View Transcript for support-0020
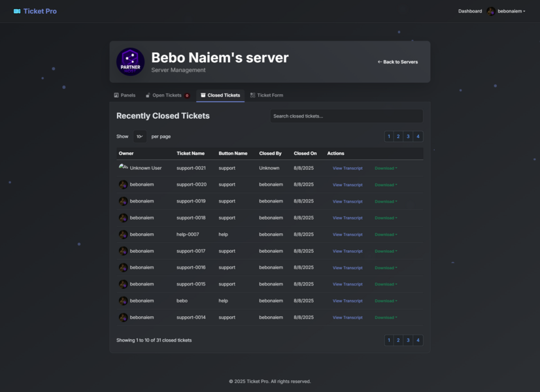This screenshot has width=540, height=392. click(348, 185)
